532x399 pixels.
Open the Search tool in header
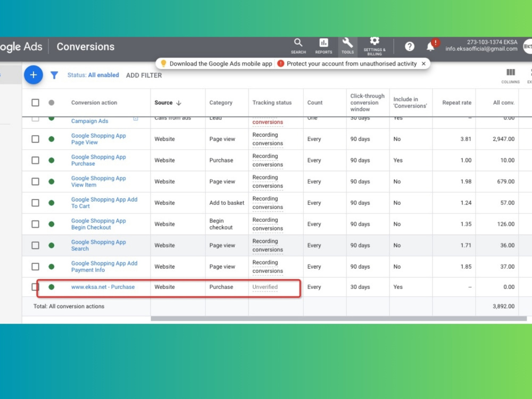point(298,46)
